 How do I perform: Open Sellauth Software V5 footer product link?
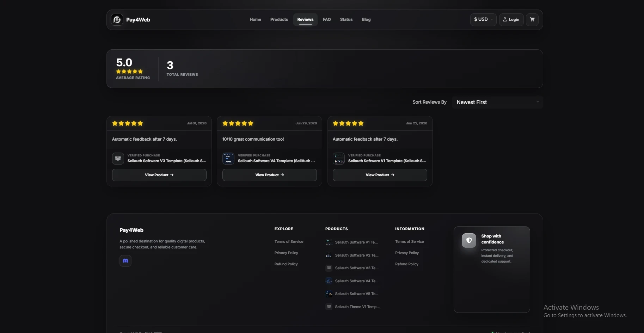click(357, 294)
